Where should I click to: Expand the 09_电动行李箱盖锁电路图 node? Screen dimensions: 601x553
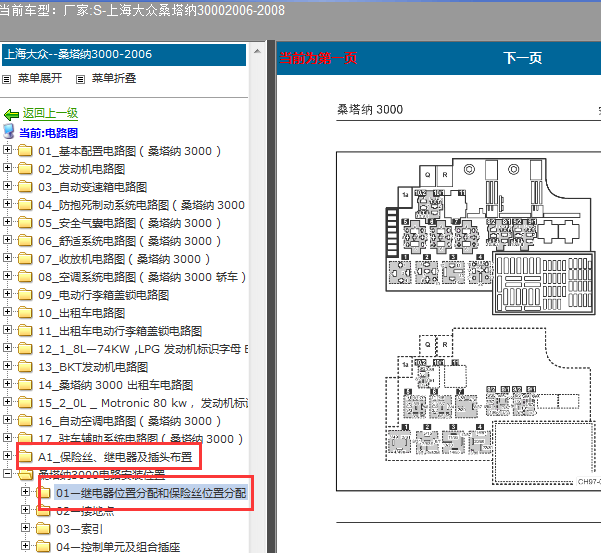[7, 294]
